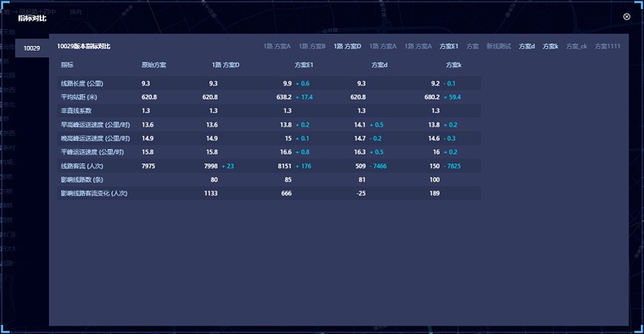The height and width of the screenshot is (334, 644).
Task: Click the 换向 button behind the dialog
Action: click(76, 12)
